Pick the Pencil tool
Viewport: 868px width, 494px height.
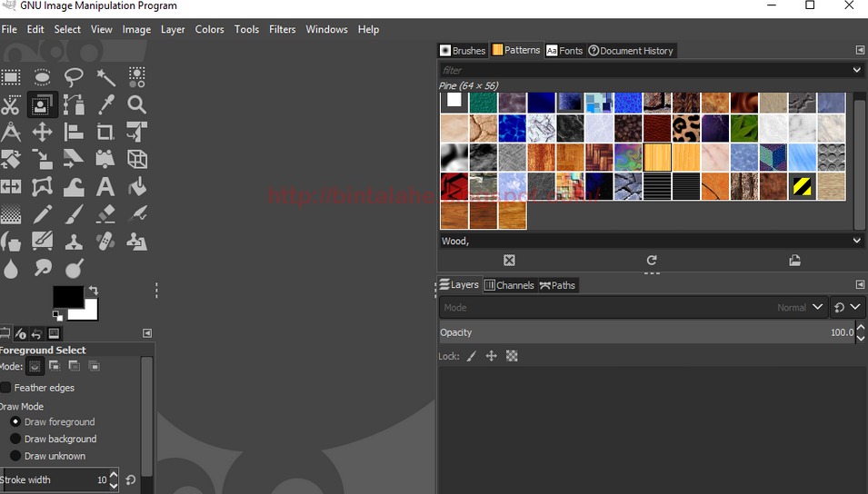pyautogui.click(x=42, y=214)
